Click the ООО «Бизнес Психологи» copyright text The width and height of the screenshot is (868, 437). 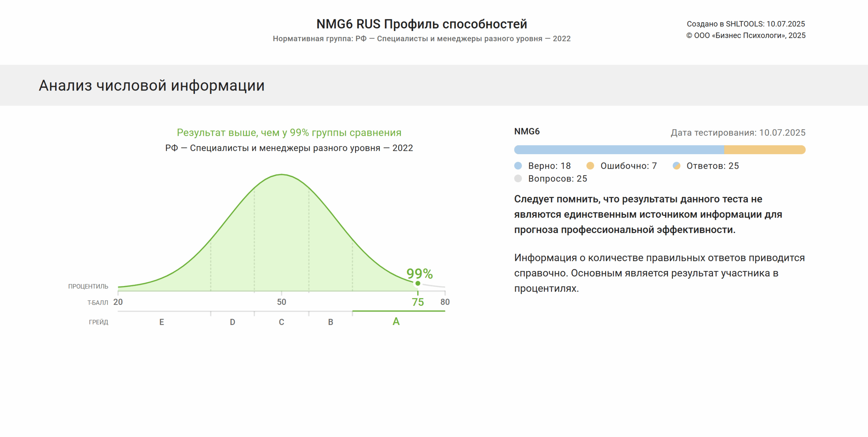pos(746,36)
